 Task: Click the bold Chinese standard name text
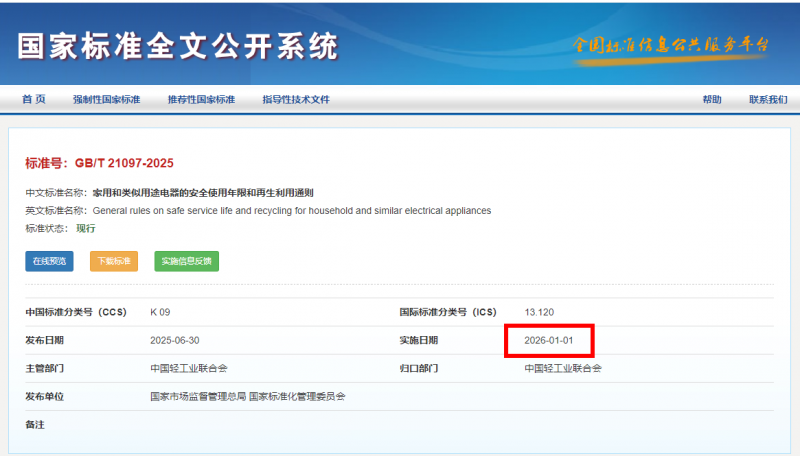(203, 192)
